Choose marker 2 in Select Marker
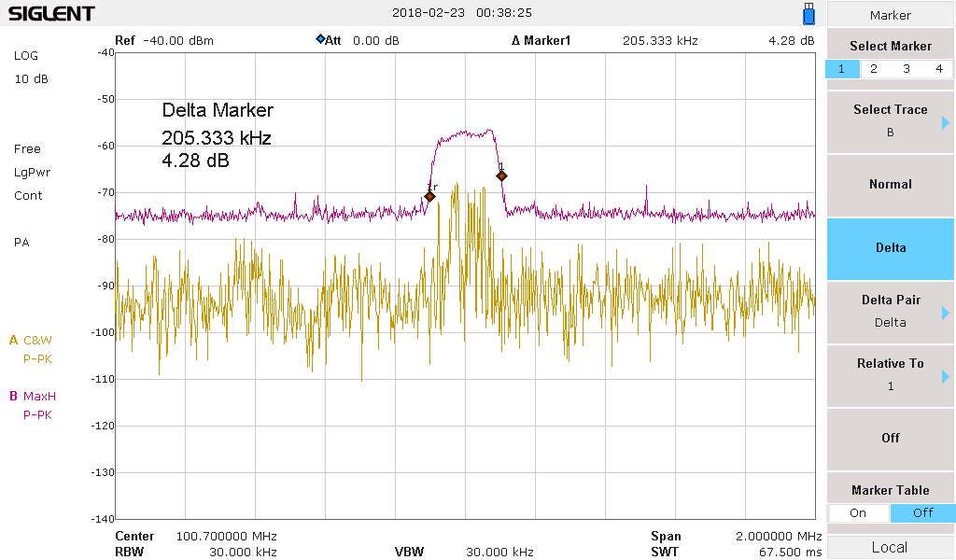956x560 pixels. [873, 69]
